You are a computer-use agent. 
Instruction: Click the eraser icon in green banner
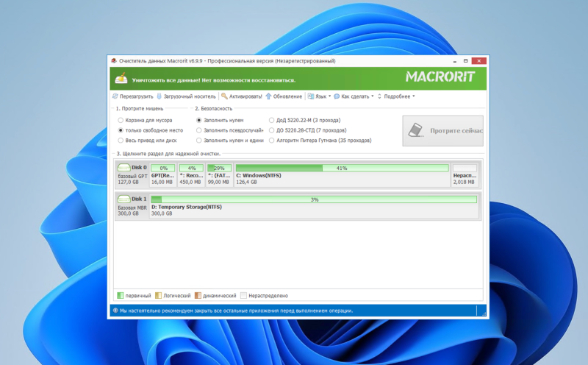pos(121,79)
